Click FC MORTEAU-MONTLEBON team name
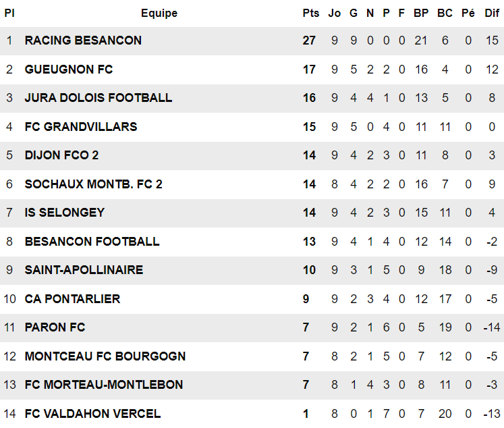The width and height of the screenshot is (504, 428). pyautogui.click(x=104, y=385)
